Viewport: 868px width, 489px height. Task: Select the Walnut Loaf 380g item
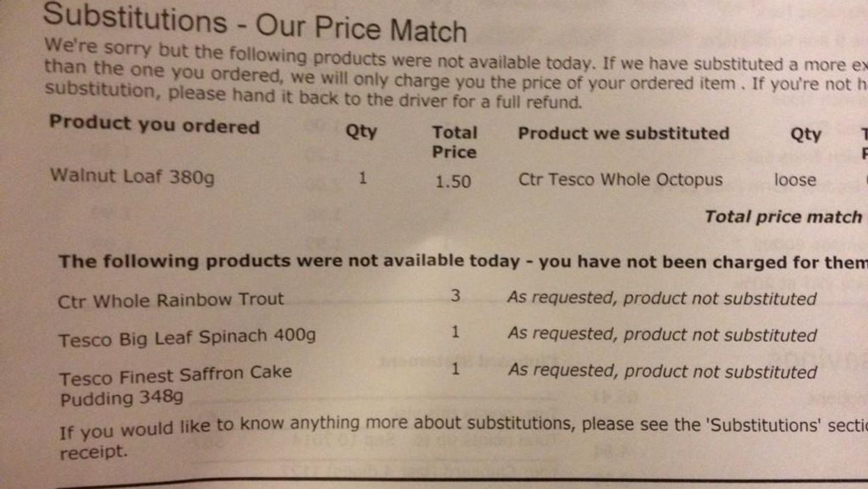point(132,176)
